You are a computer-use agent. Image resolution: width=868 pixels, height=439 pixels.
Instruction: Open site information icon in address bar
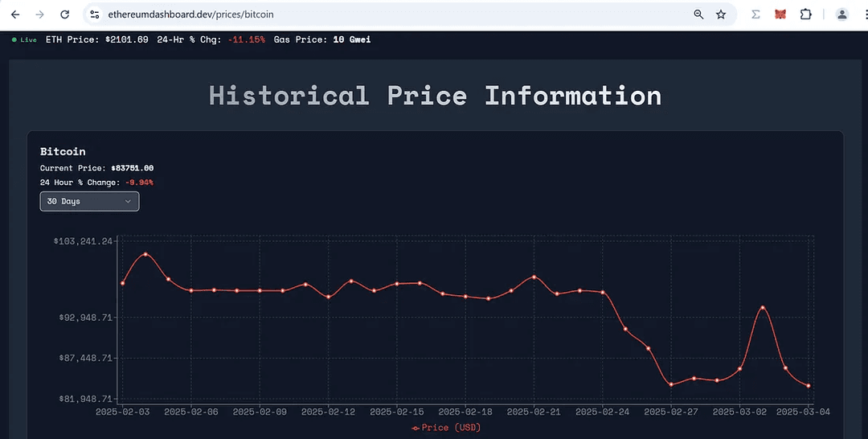(95, 14)
